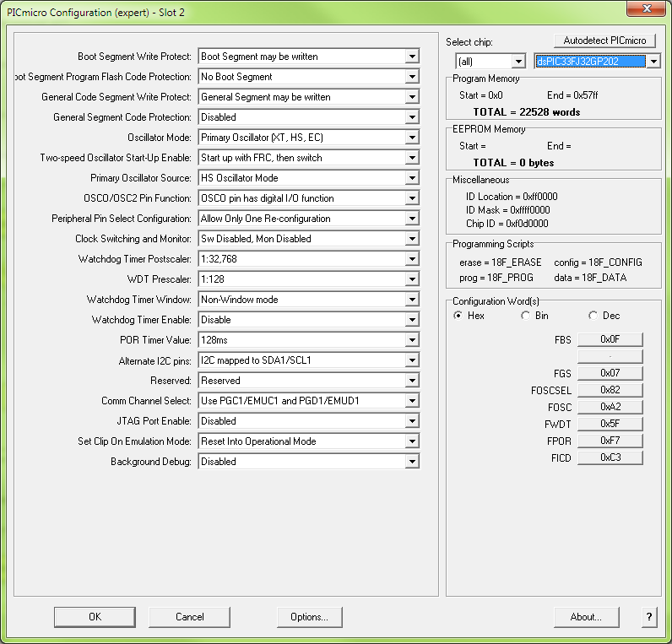Image resolution: width=672 pixels, height=644 pixels.
Task: Click the TOTAL = 0 bytes text
Action: (x=513, y=163)
